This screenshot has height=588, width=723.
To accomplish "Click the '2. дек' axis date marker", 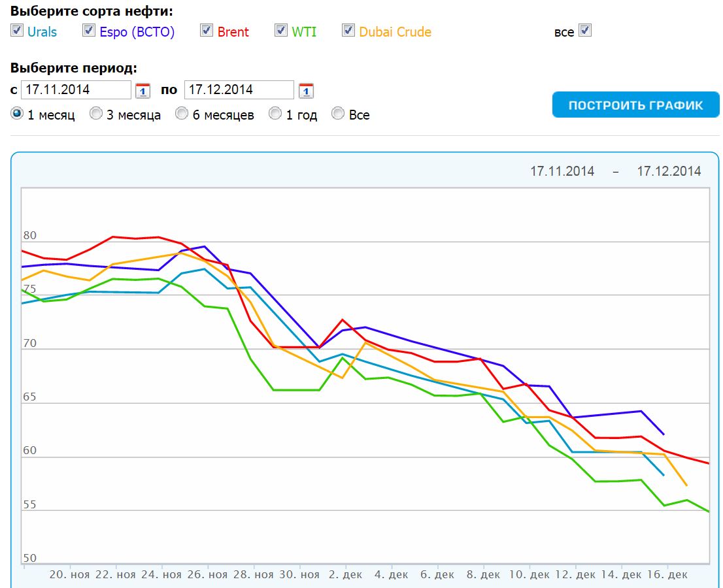I will click(346, 574).
